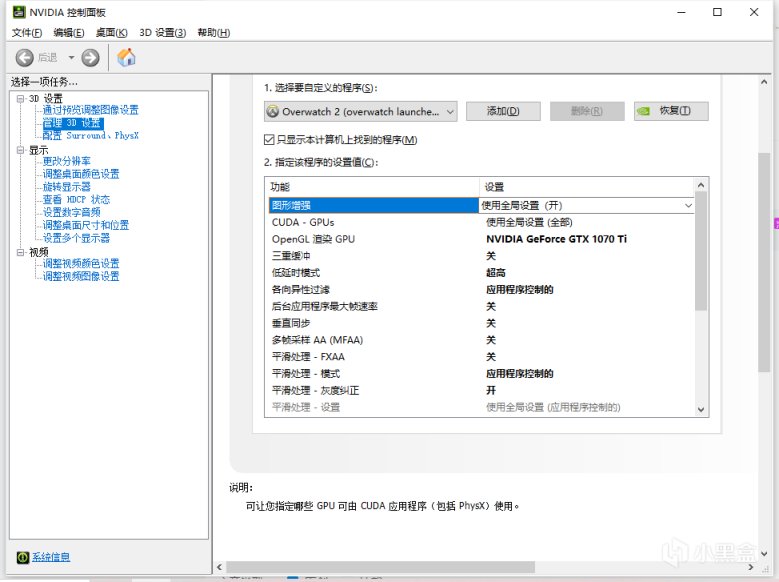
Task: Click main panel scroll down arrow
Action: (764, 553)
